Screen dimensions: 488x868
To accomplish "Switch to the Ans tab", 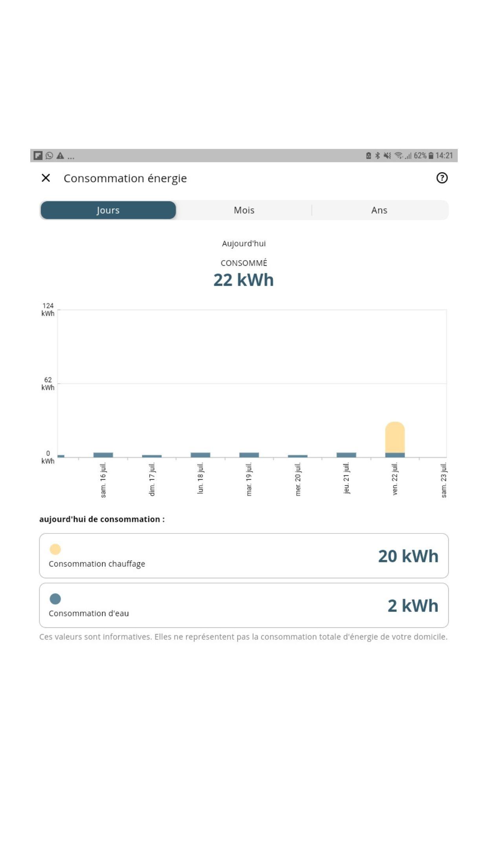I will pos(379,210).
